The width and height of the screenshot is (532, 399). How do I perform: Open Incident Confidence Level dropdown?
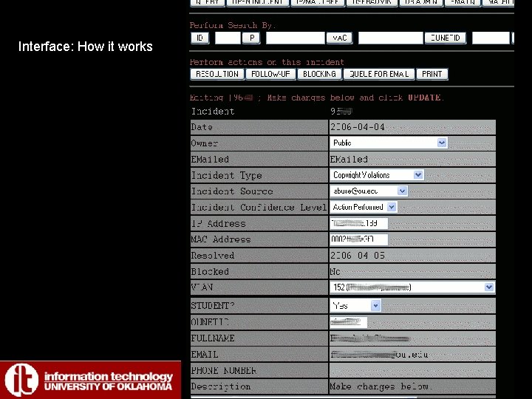pos(364,207)
